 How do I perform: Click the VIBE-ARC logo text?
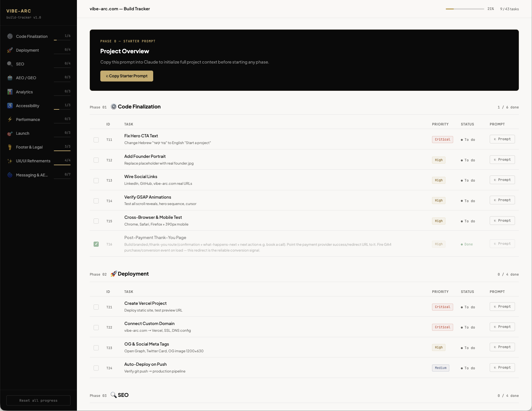(19, 11)
